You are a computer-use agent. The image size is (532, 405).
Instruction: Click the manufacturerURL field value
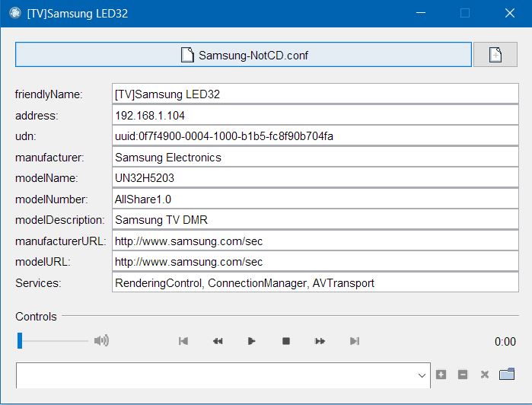(x=315, y=241)
